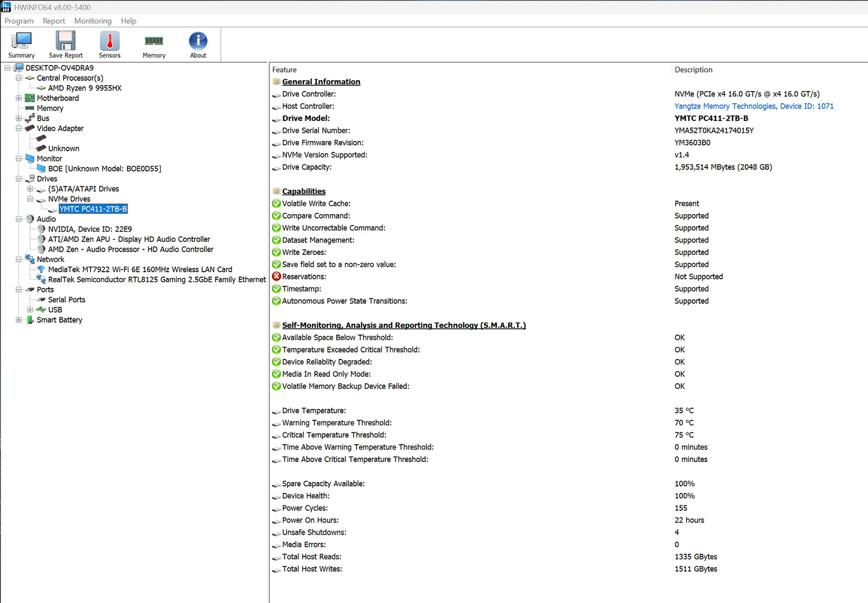Click the MediaTek Wi-Fi adapter icon

41,270
